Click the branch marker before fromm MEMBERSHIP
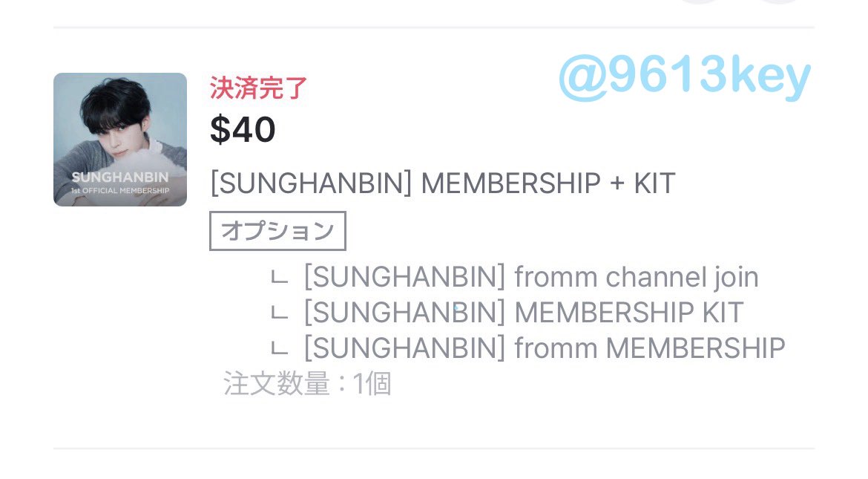Viewport: 868px width, 479px height. (279, 349)
